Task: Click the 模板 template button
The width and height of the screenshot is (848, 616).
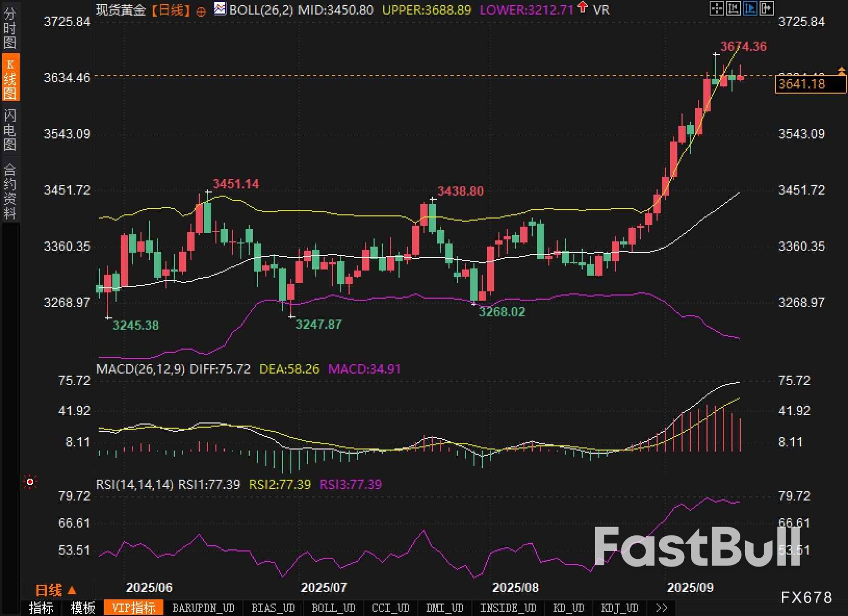Action: tap(83, 608)
